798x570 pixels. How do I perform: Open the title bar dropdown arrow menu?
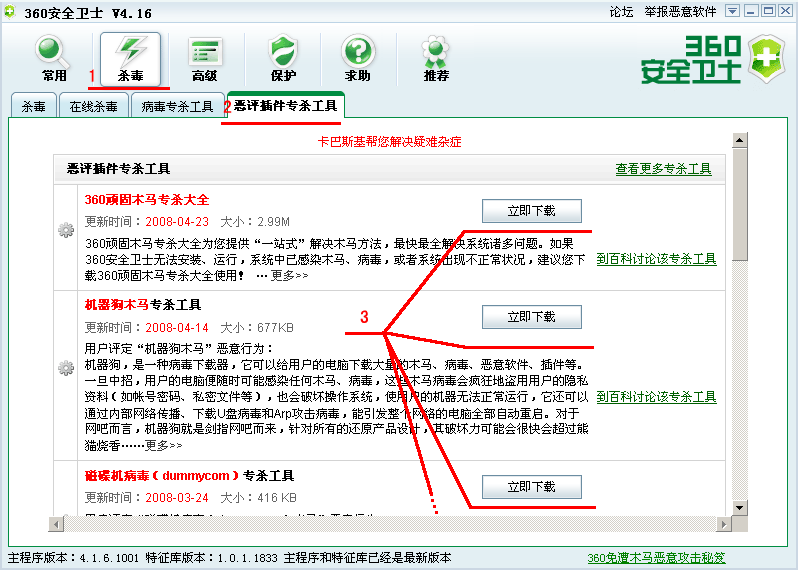pyautogui.click(x=732, y=11)
